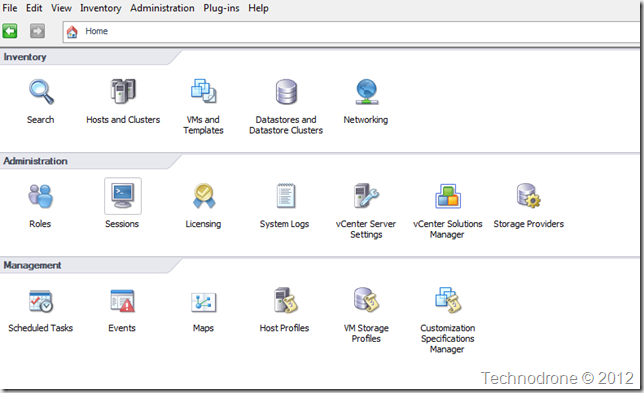Open the Inventory menu
644x393 pixels.
[x=101, y=8]
